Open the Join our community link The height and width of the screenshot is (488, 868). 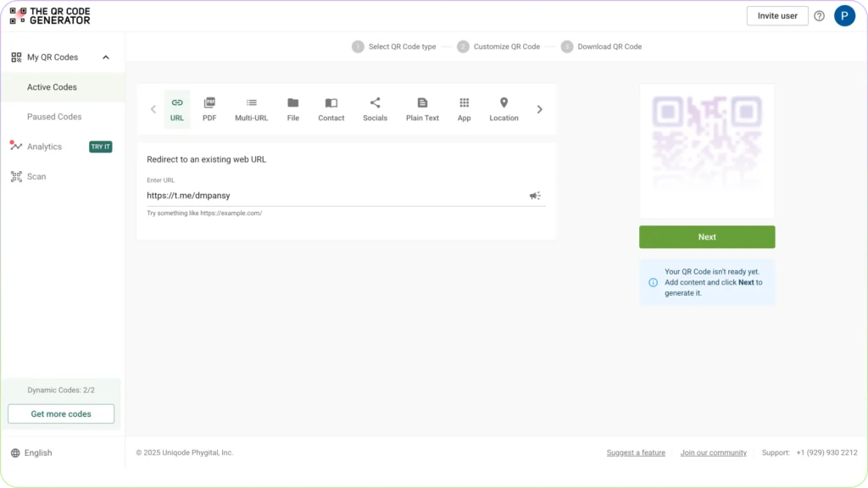point(713,452)
